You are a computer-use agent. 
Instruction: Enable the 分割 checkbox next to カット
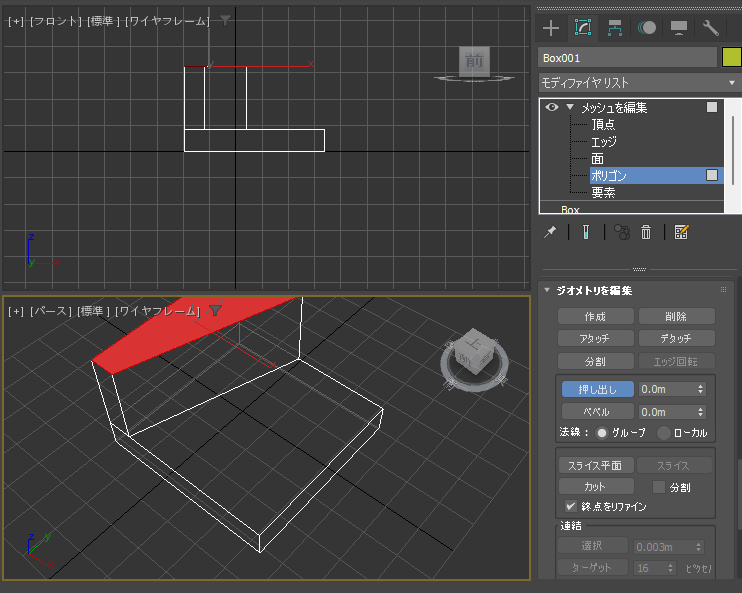coord(659,487)
